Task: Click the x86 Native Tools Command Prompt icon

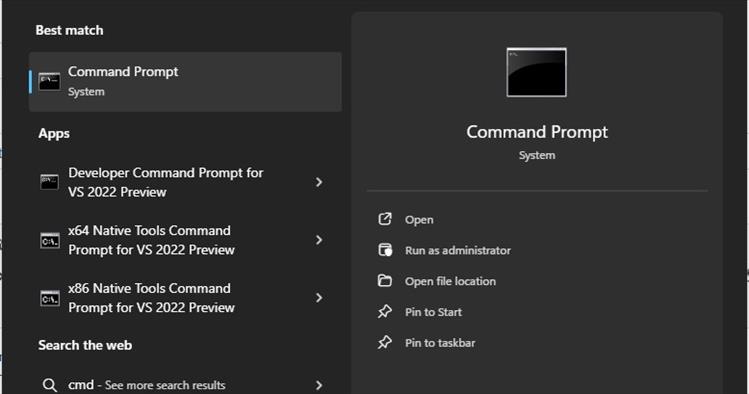Action: 50,298
